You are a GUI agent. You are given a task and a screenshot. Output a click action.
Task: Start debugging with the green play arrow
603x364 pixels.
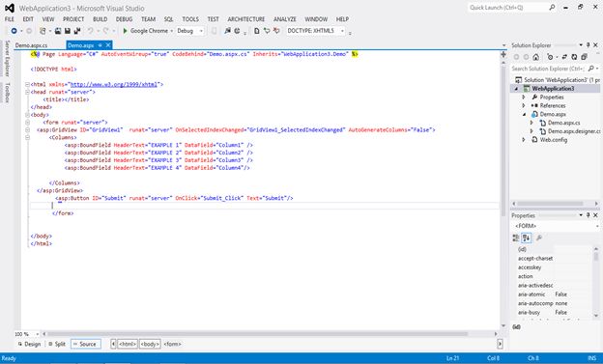125,31
